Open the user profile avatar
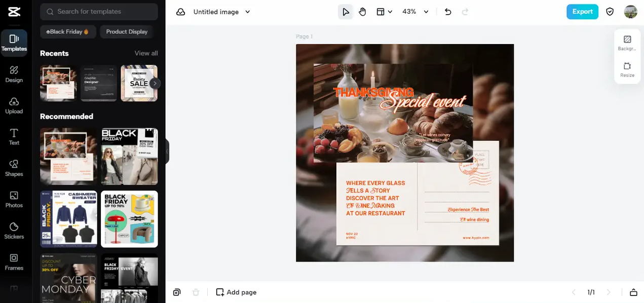The width and height of the screenshot is (644, 303). (x=630, y=12)
